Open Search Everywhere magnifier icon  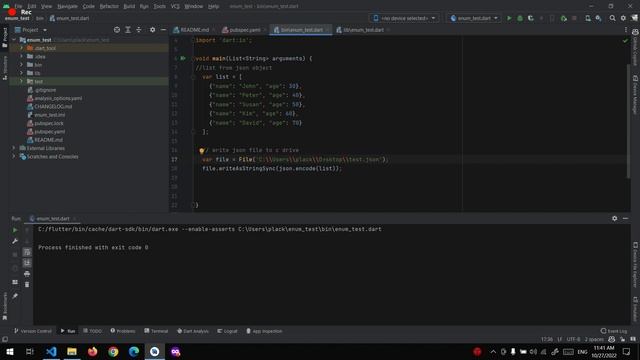(x=612, y=18)
